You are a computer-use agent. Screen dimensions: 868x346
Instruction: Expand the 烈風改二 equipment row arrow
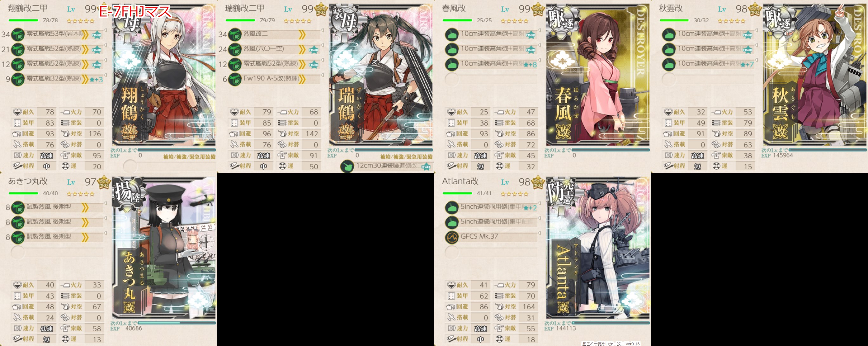point(322,30)
